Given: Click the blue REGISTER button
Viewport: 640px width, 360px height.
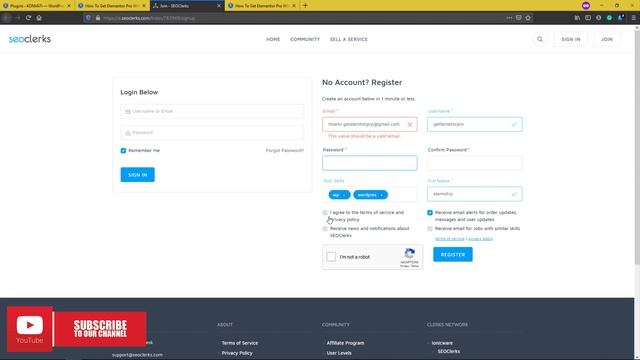Looking at the screenshot, I should [453, 254].
